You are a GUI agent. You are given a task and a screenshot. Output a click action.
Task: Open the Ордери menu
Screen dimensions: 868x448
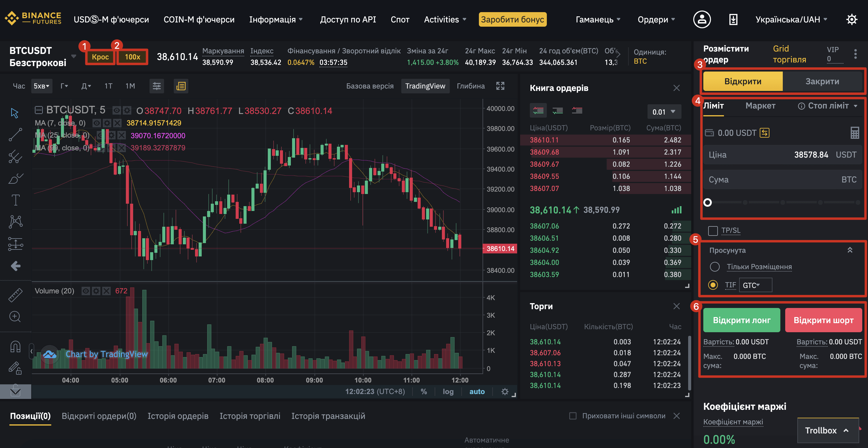(656, 19)
